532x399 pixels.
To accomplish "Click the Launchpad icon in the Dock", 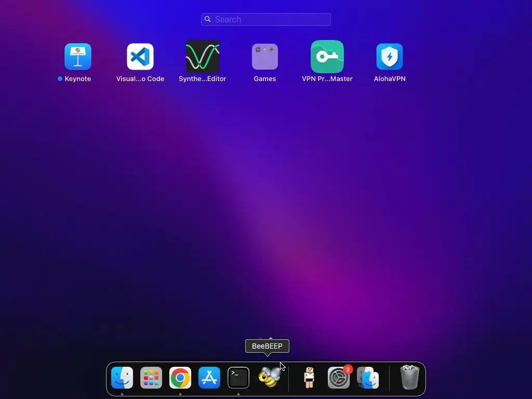I will click(x=151, y=378).
